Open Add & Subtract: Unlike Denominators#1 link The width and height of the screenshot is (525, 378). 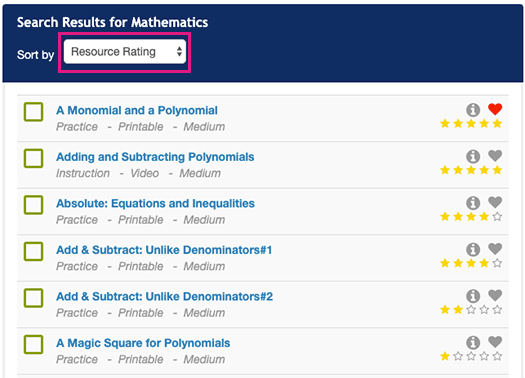point(164,250)
